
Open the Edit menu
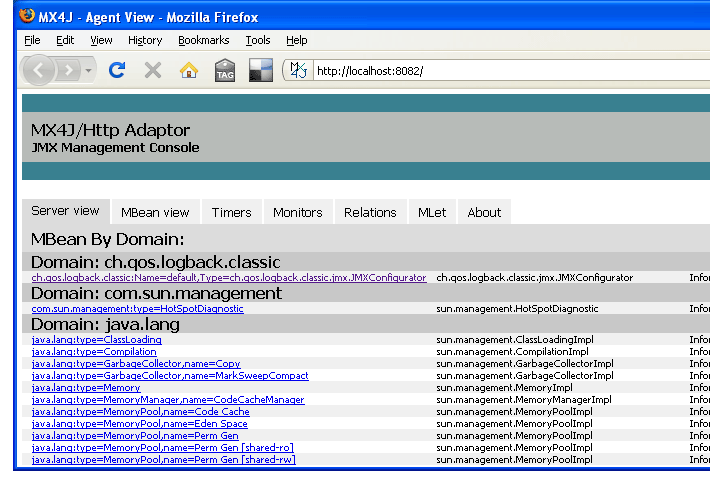point(65,40)
